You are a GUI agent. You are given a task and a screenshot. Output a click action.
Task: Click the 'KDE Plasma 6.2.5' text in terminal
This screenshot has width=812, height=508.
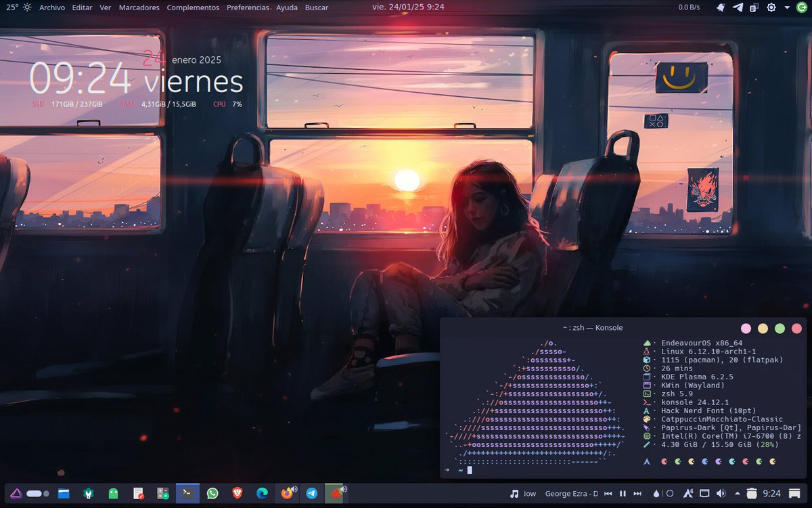(697, 377)
